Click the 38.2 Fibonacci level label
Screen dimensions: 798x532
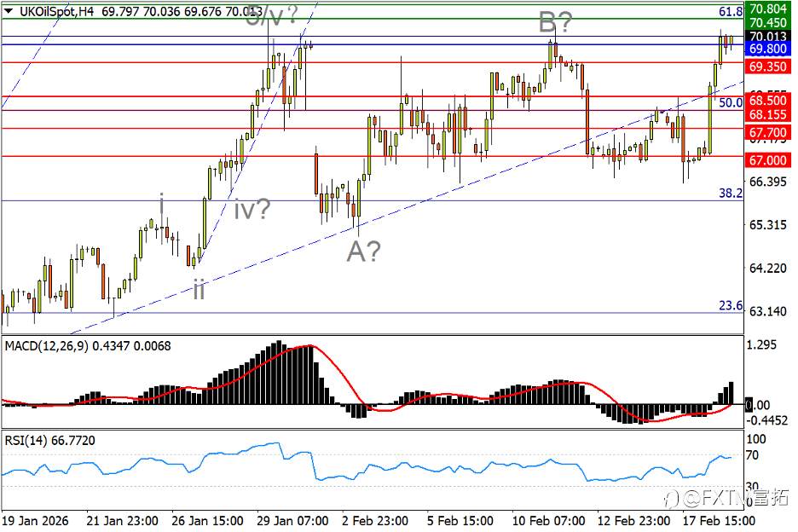point(731,193)
